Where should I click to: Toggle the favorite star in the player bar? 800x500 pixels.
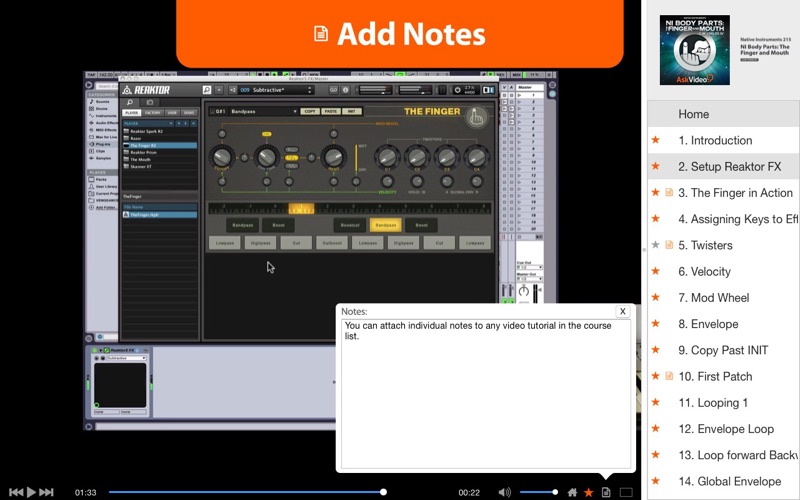coord(589,492)
